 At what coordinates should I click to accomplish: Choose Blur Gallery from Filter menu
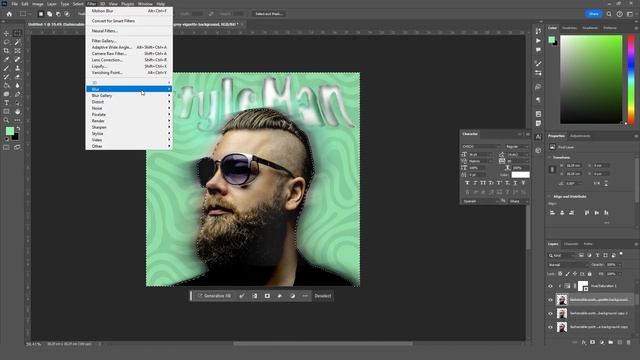129,96
